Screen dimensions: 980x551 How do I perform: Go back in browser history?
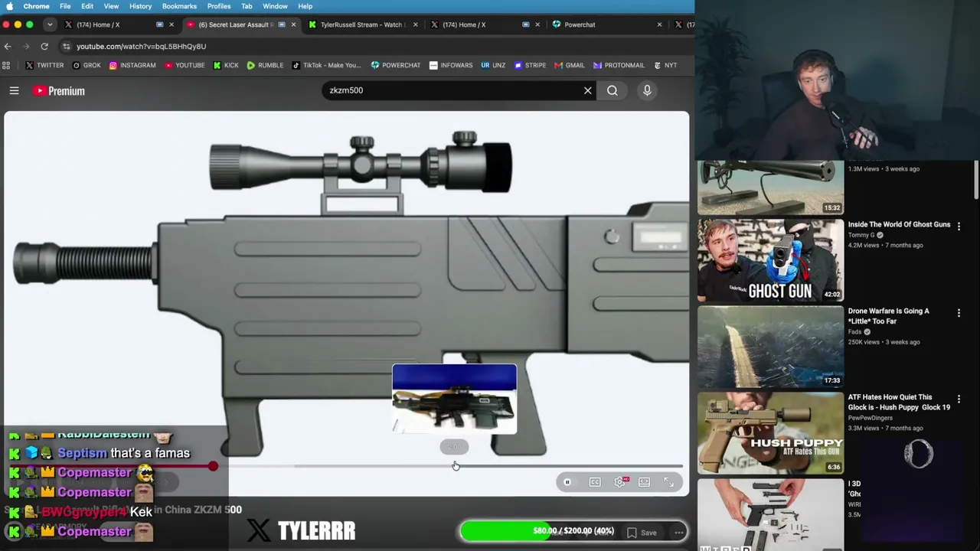tap(7, 46)
